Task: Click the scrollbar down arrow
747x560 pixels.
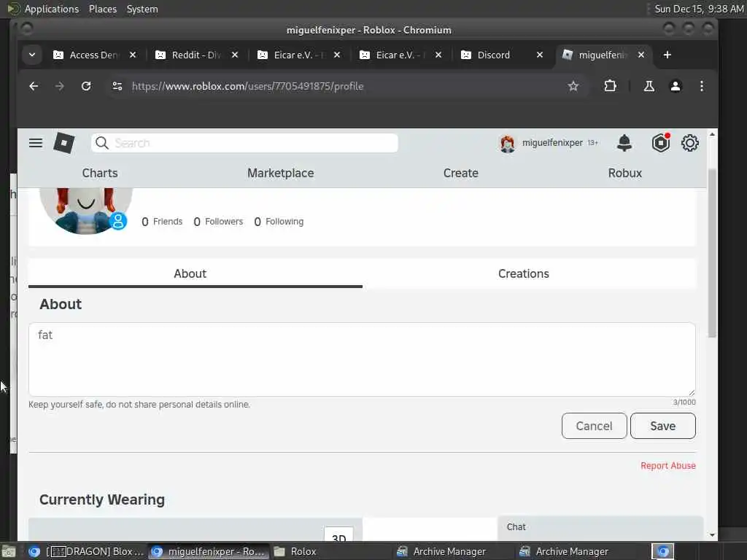Action: [712, 535]
